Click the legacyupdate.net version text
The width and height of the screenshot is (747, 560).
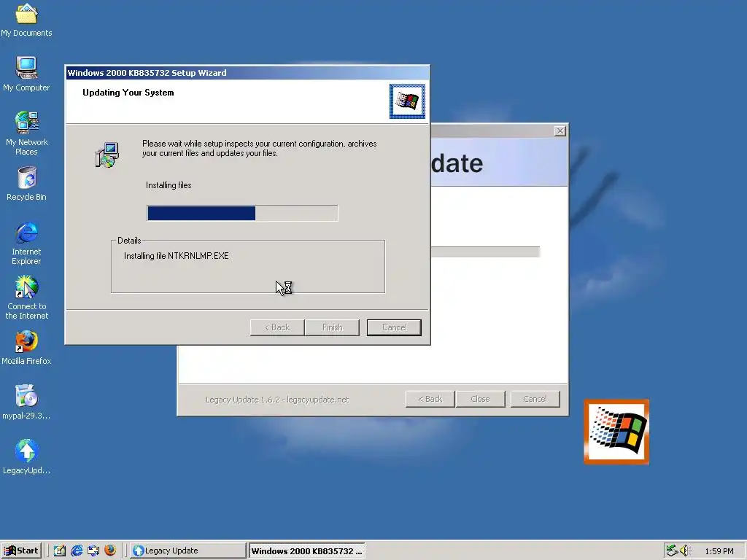[x=277, y=400]
